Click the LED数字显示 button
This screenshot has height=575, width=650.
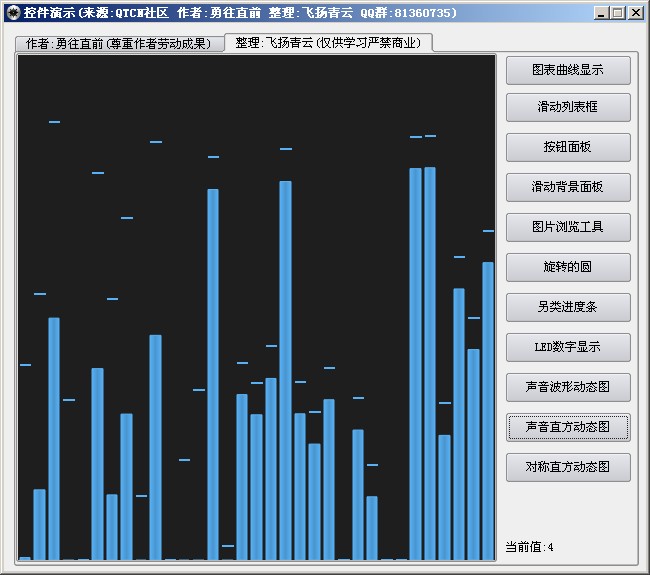point(568,347)
